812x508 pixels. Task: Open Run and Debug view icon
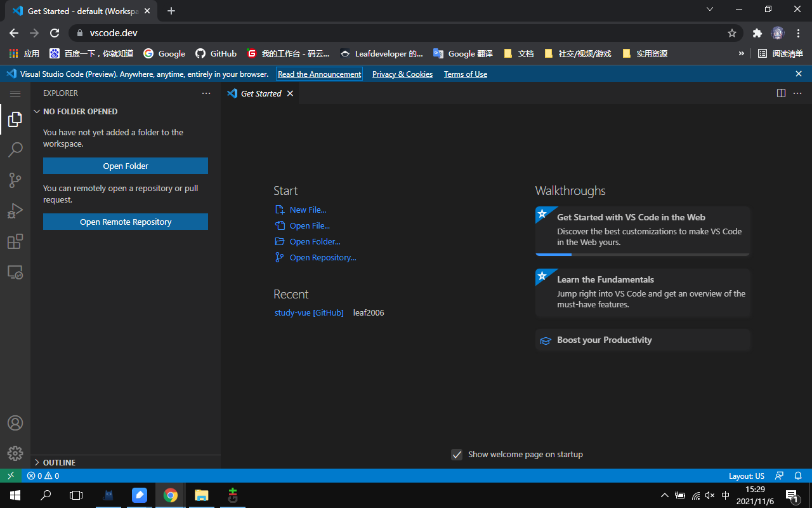point(15,211)
